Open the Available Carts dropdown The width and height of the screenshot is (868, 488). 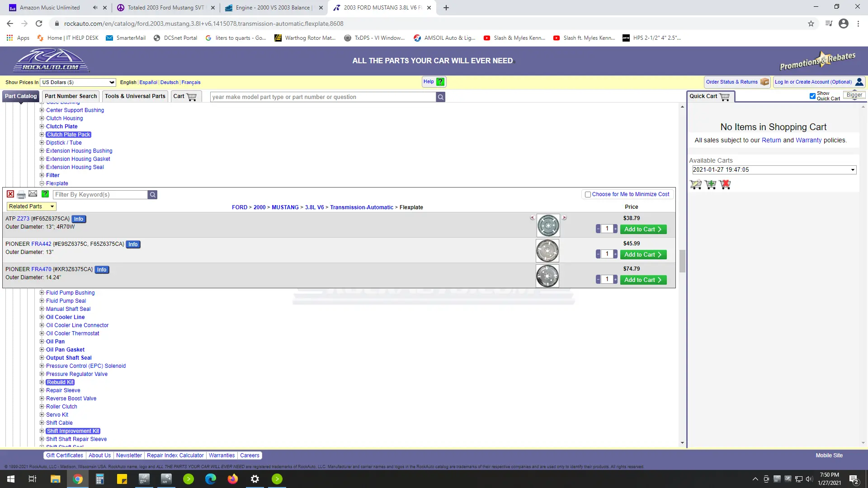(x=774, y=170)
